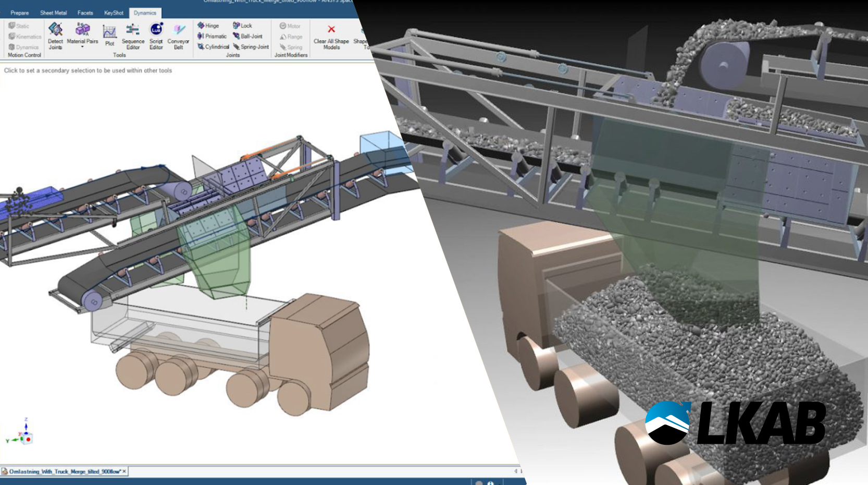Expand the Material Pairs dropdown arrow
868x485 pixels.
82,47
